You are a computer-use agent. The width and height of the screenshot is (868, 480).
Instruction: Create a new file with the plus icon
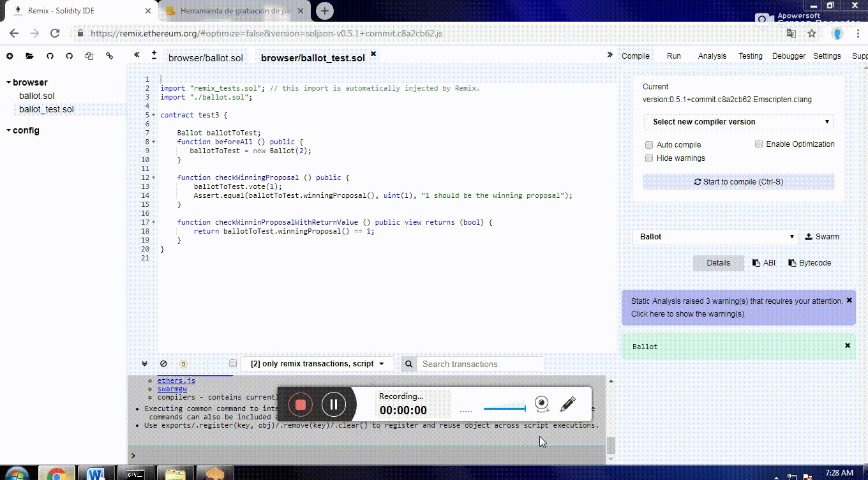tap(10, 56)
